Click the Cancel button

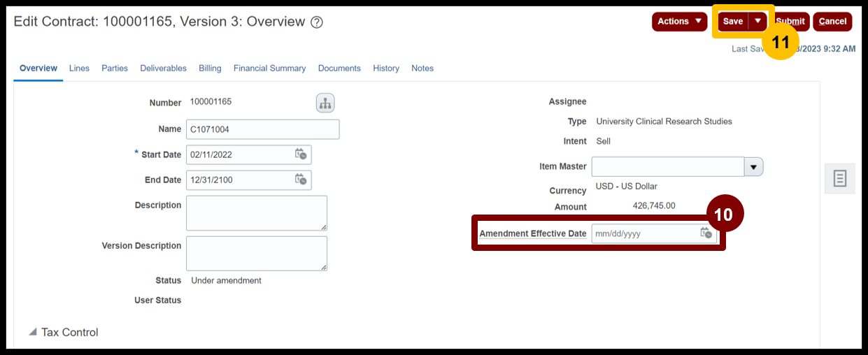[832, 22]
